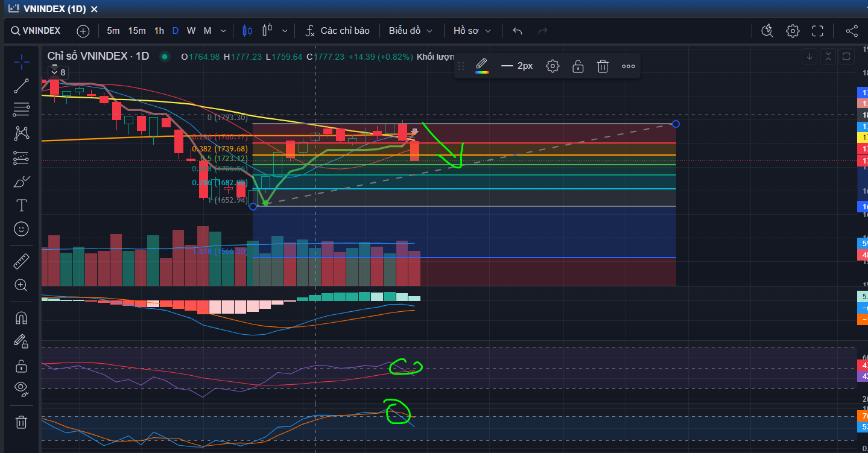Switch to the 1h timeframe
Screen dimensions: 868x453
coord(159,31)
